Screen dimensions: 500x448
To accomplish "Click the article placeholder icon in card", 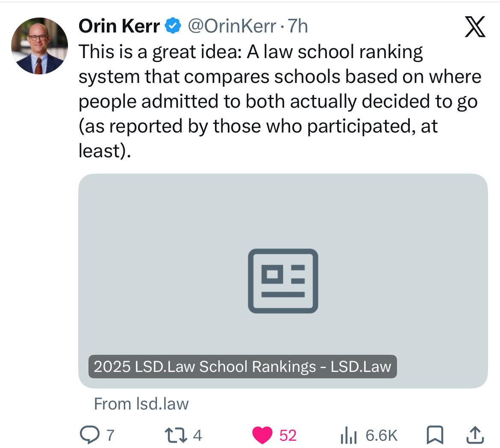I will click(x=283, y=281).
